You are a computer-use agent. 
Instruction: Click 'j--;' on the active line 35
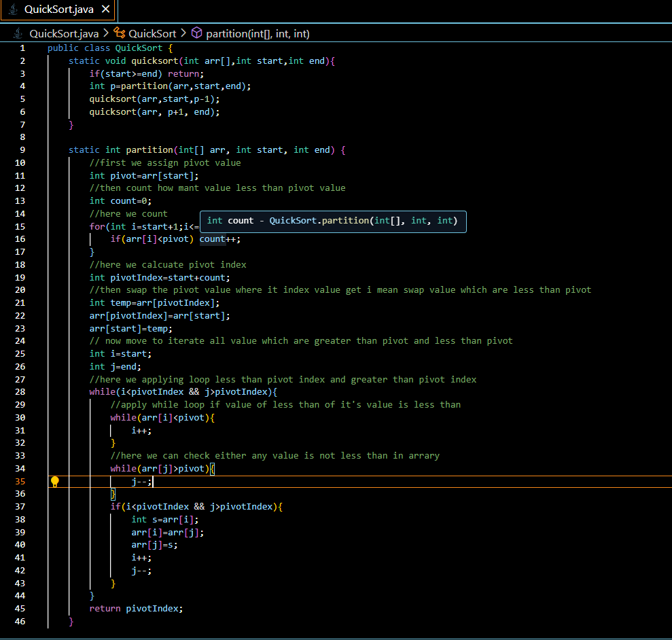(141, 482)
